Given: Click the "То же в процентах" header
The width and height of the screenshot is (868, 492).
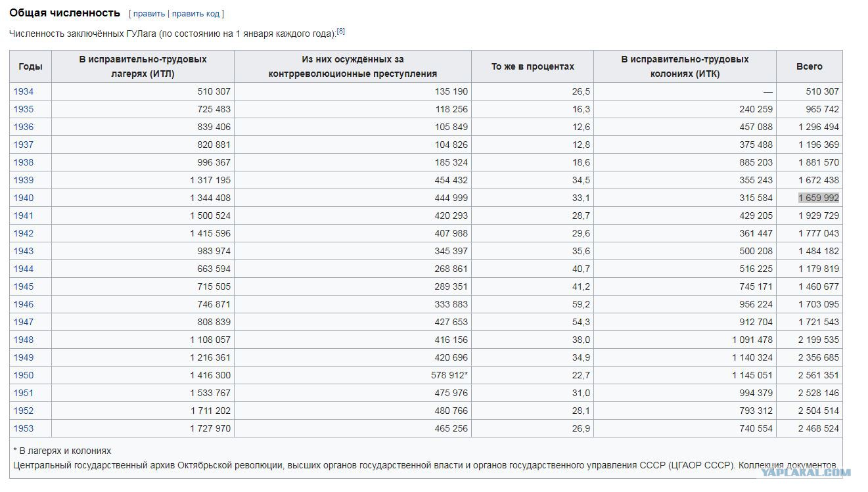Looking at the screenshot, I should tap(532, 66).
